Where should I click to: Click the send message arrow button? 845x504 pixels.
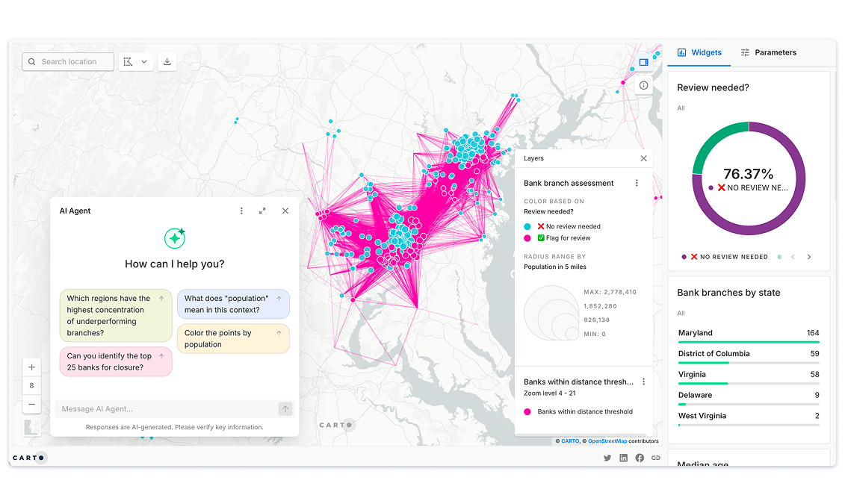click(x=285, y=409)
